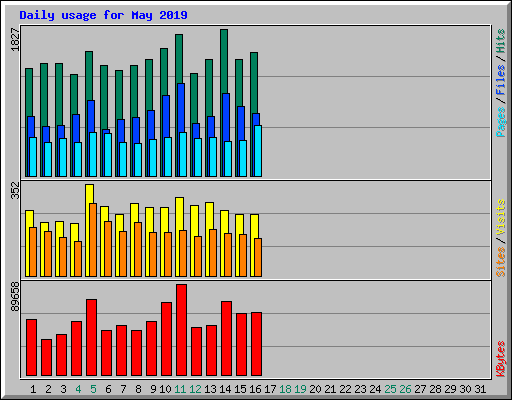
Task: Select green weekend day label 19
Action: point(300,389)
